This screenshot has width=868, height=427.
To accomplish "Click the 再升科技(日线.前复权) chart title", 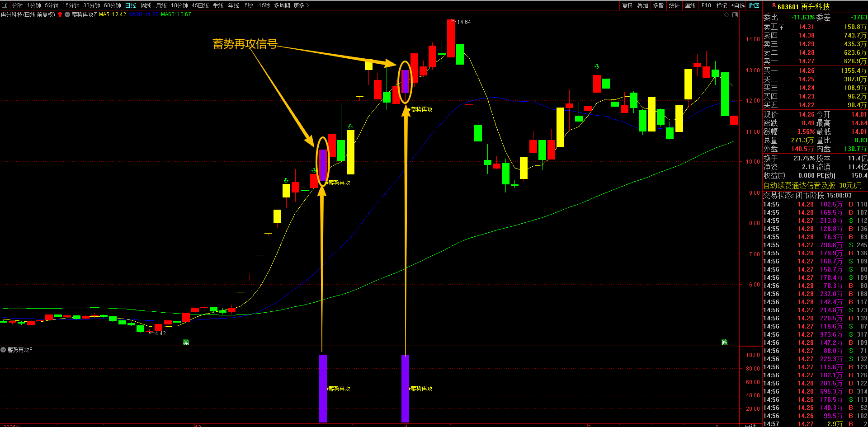I will pos(28,14).
